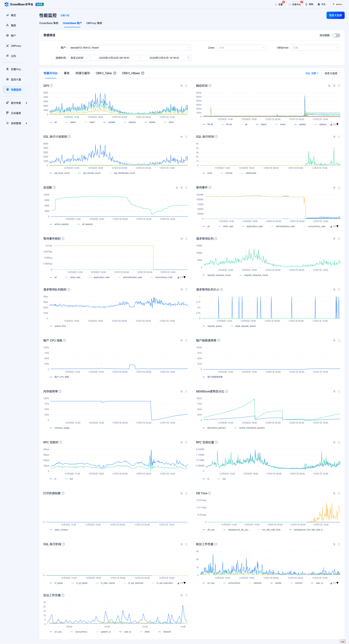Open the task center list icon
Image resolution: width=349 pixels, height=644 pixels.
coord(290,5)
